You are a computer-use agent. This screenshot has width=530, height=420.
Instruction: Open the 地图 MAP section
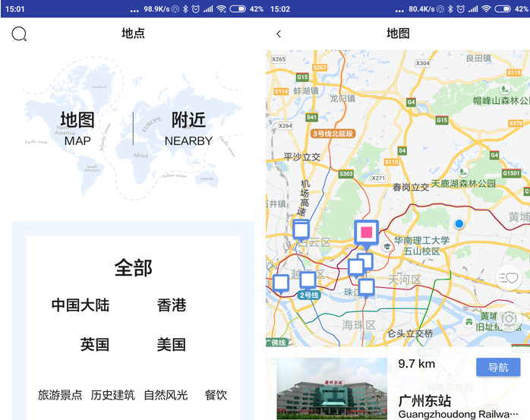[77, 128]
